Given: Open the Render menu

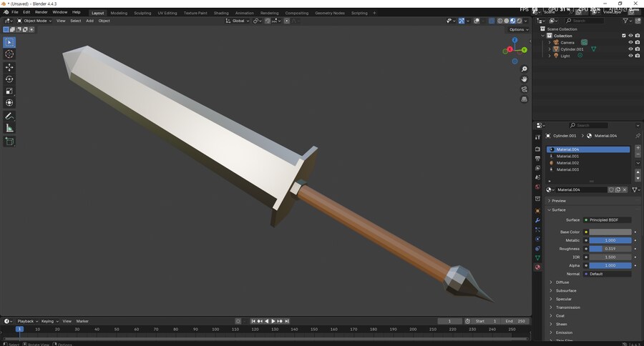Looking at the screenshot, I should pos(41,12).
